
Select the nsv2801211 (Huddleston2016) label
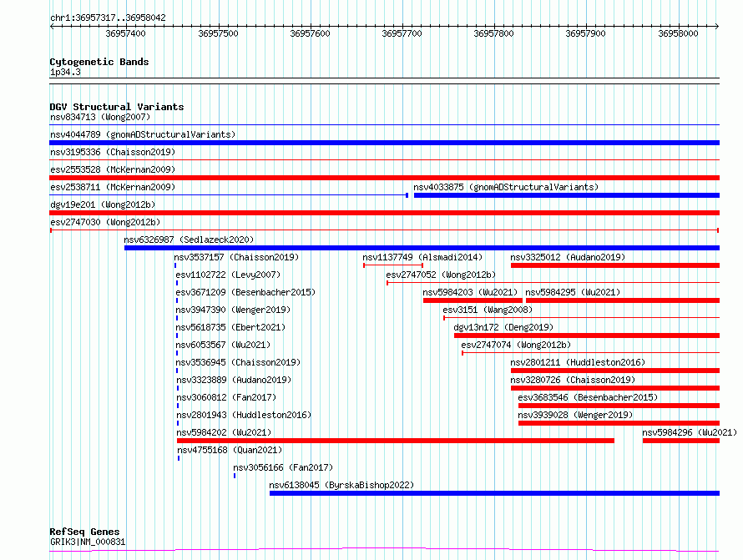pyautogui.click(x=578, y=362)
